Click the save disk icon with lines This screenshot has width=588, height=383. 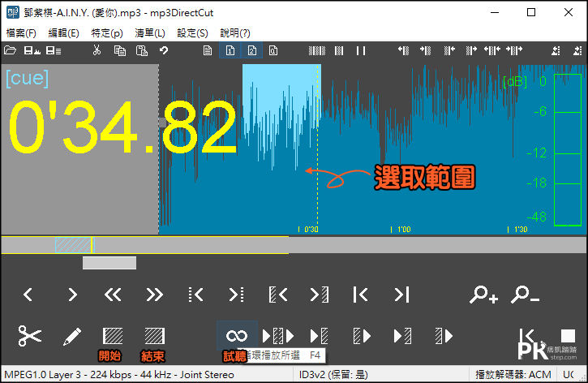point(54,50)
